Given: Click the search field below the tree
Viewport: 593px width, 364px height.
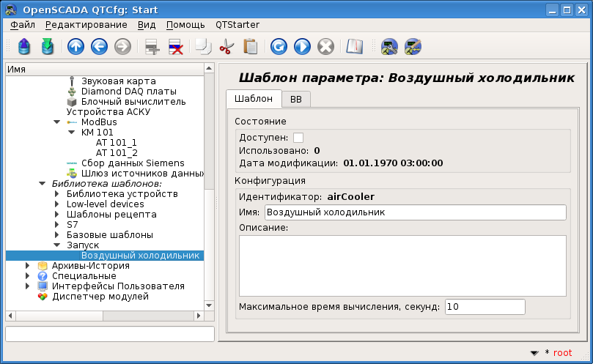Looking at the screenshot, I should pyautogui.click(x=110, y=334).
